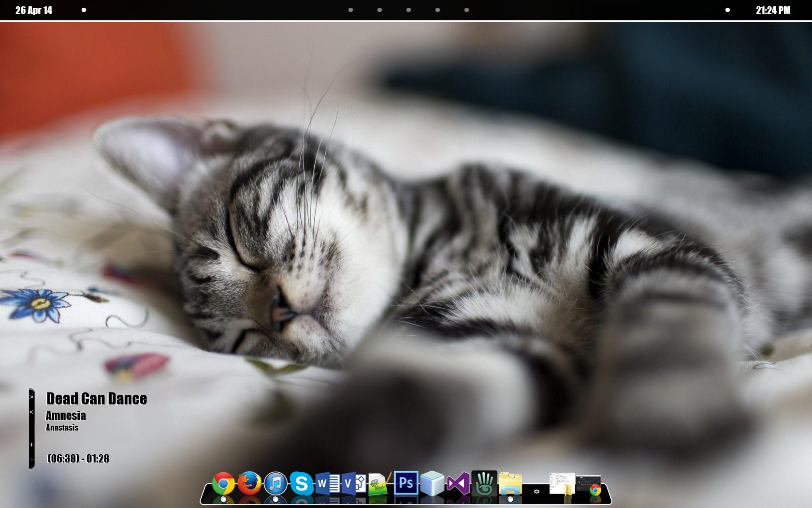Click the date 26 Apr 14
The height and width of the screenshot is (508, 812).
[x=34, y=10]
